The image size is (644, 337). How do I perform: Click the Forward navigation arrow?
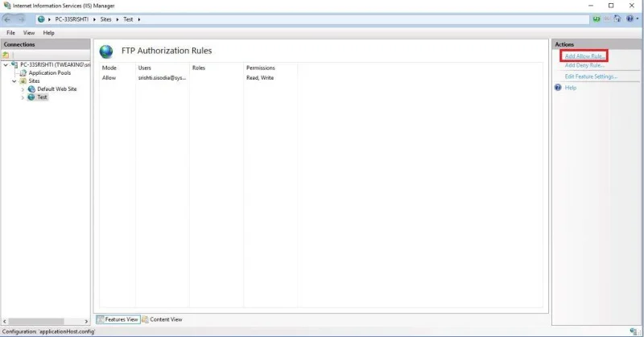[x=21, y=19]
